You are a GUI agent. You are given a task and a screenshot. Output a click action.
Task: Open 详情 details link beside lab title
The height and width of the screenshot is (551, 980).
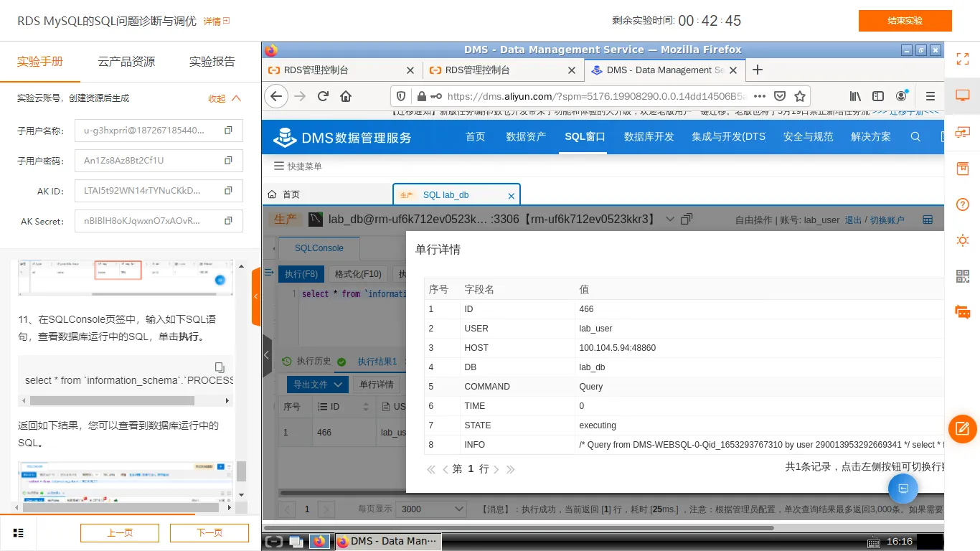[217, 22]
